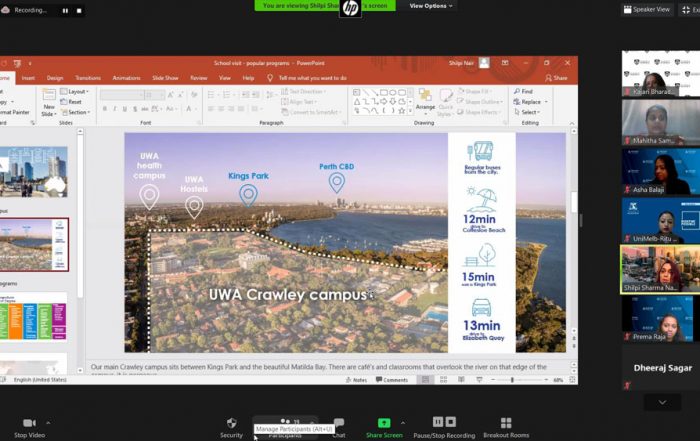
Task: Collapse the PowerPoint ribbon
Action: [x=572, y=123]
